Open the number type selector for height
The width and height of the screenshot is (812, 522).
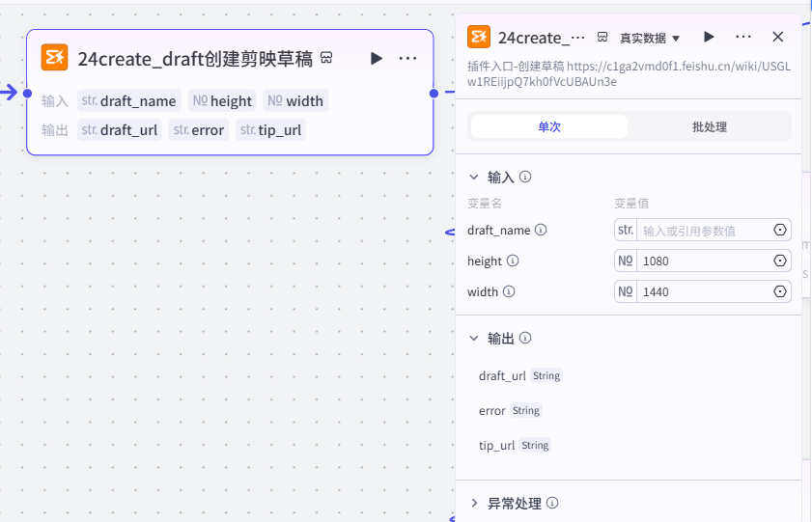tap(626, 261)
